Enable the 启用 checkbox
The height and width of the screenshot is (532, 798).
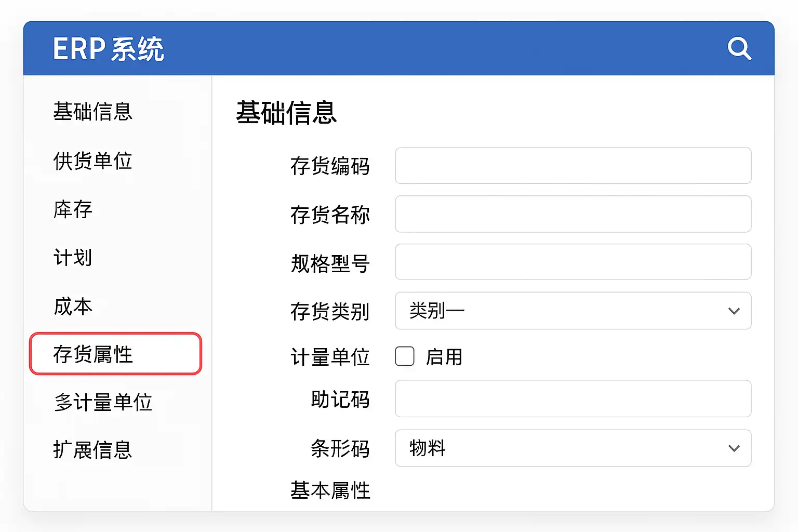pos(405,356)
